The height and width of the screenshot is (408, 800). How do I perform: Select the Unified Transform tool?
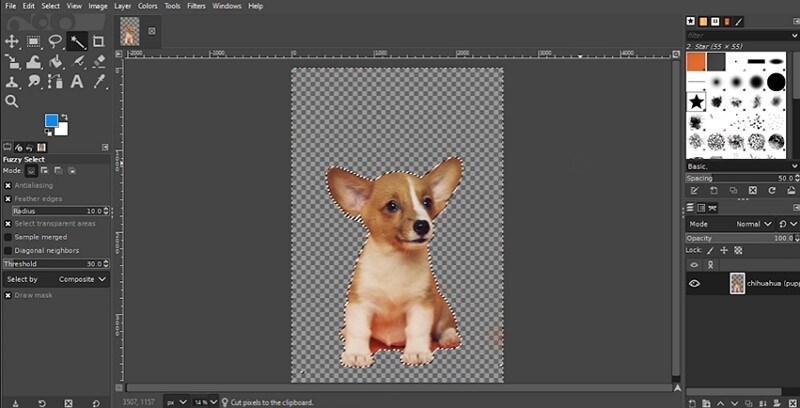(11, 62)
